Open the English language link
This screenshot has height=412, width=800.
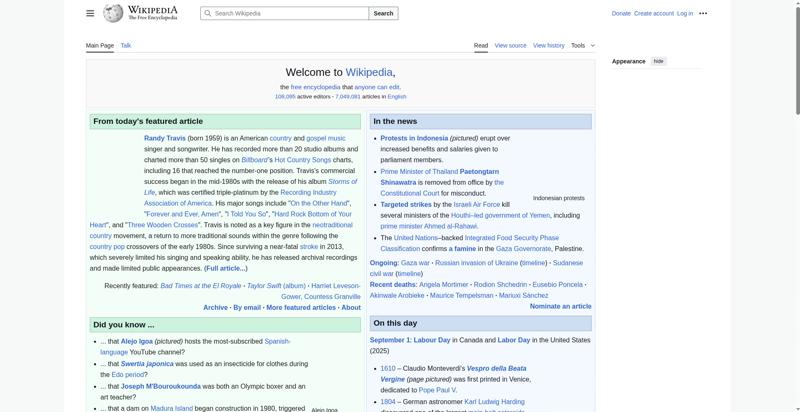[396, 96]
